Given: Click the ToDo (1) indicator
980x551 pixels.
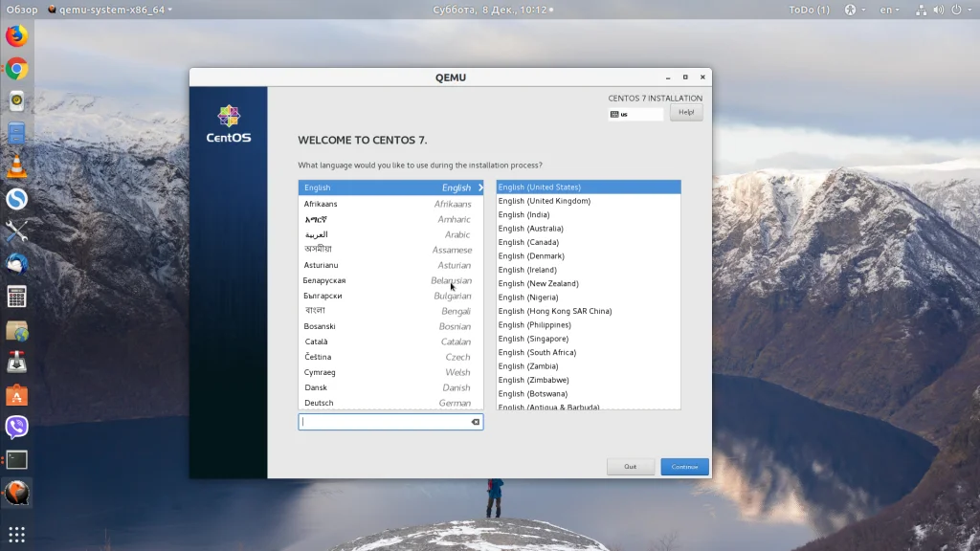Looking at the screenshot, I should [x=810, y=10].
